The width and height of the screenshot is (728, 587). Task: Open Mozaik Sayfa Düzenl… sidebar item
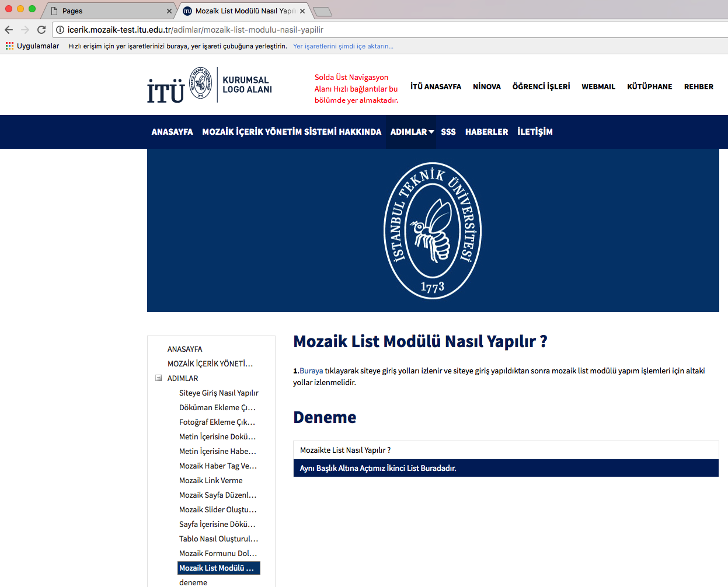[218, 495]
